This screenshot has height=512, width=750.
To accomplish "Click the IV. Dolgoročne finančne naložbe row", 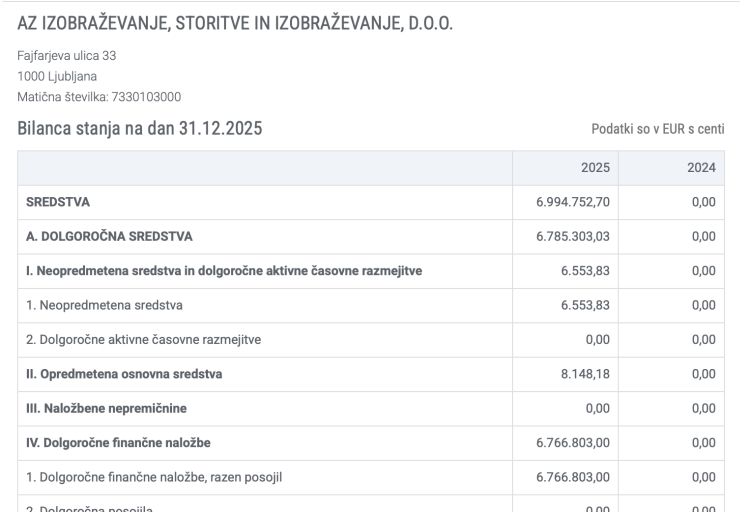I will pyautogui.click(x=371, y=443).
